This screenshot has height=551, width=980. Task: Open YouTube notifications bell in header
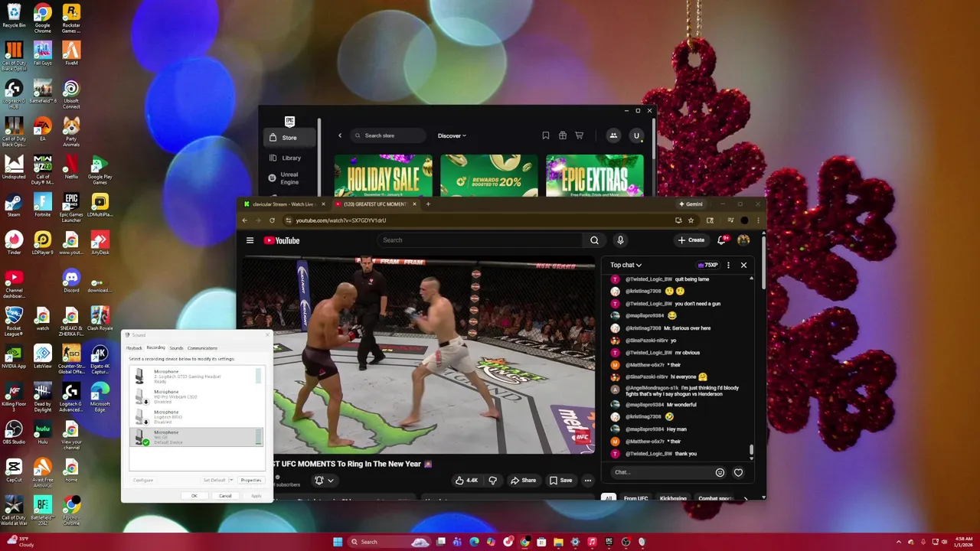pyautogui.click(x=722, y=240)
